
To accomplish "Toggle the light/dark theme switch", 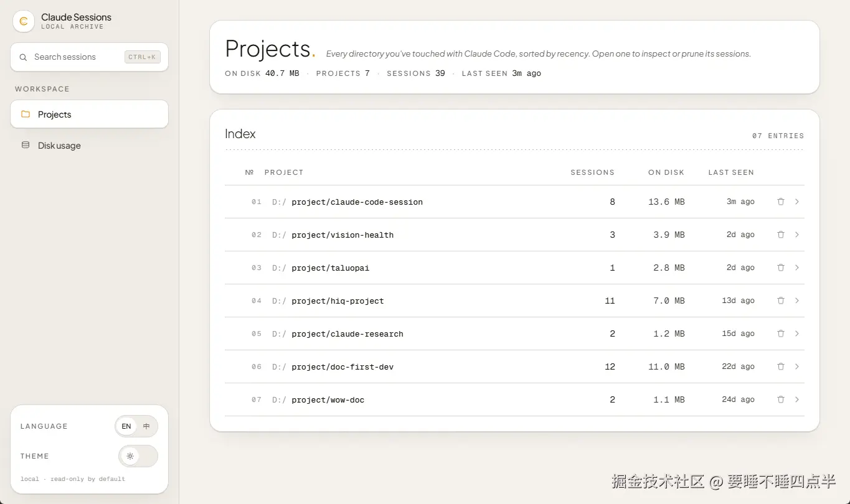I will click(138, 456).
